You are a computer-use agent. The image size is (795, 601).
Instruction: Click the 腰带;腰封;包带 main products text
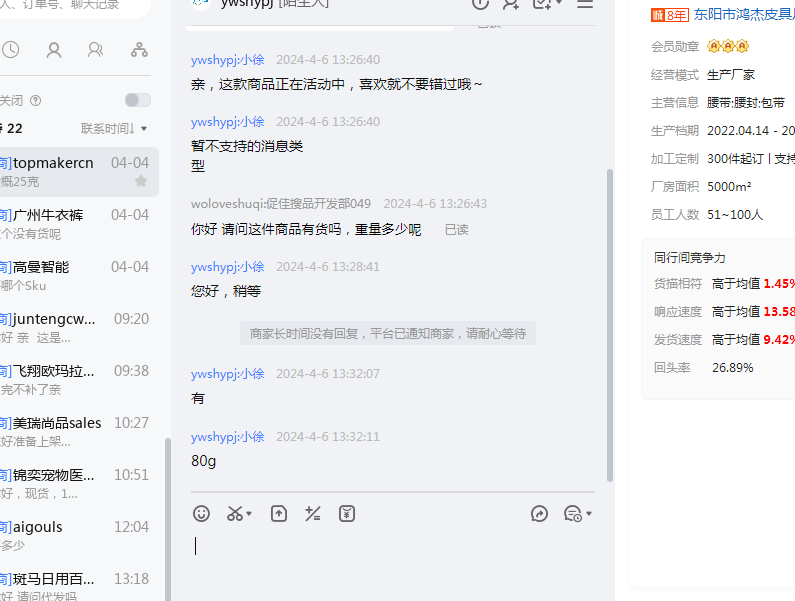[746, 103]
